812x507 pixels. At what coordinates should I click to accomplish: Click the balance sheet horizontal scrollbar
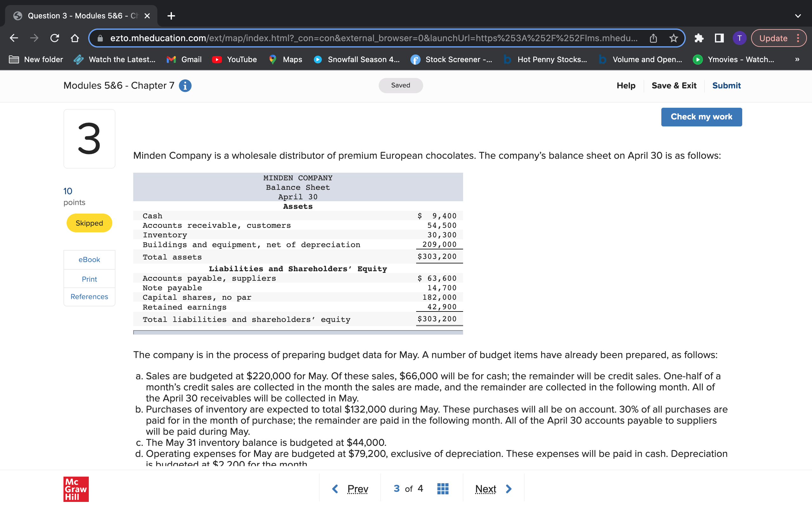pos(298,332)
